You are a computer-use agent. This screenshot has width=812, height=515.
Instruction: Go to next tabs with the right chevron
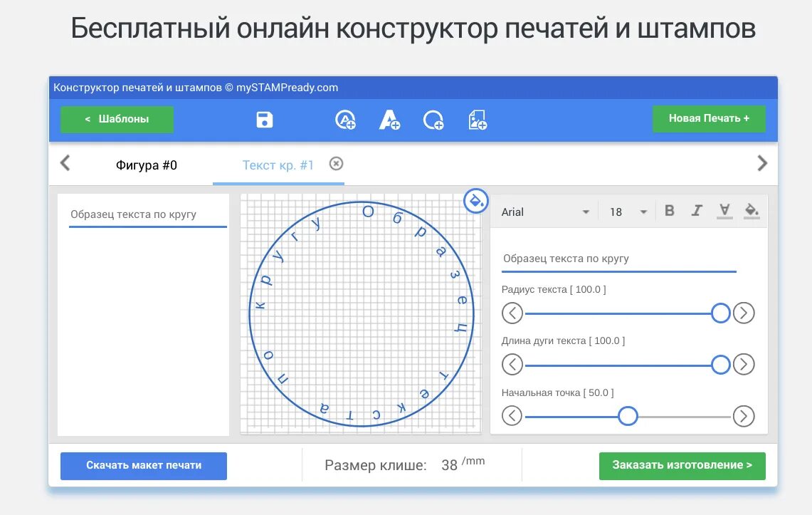click(x=761, y=163)
